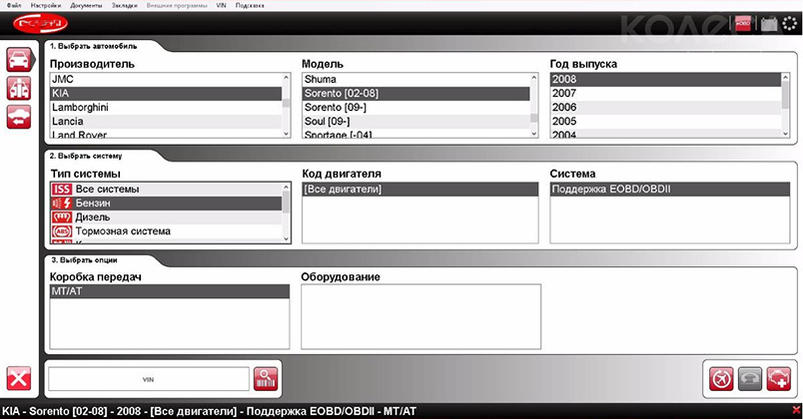Screen dimensions: 803x419
Task: Select Land Rover manufacturer
Action: pos(166,134)
